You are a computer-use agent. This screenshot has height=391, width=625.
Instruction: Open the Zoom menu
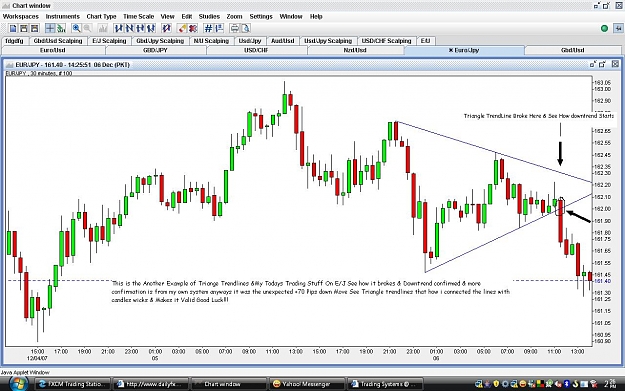pyautogui.click(x=234, y=16)
